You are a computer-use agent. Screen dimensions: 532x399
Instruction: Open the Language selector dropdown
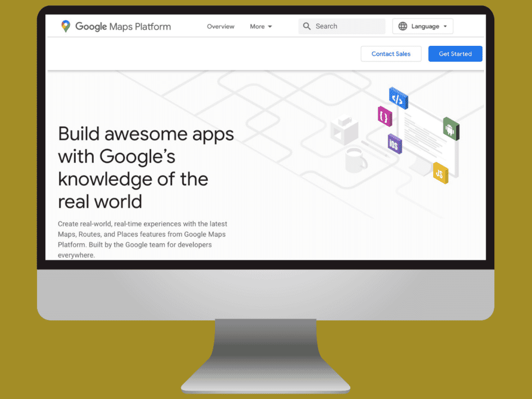tap(423, 26)
